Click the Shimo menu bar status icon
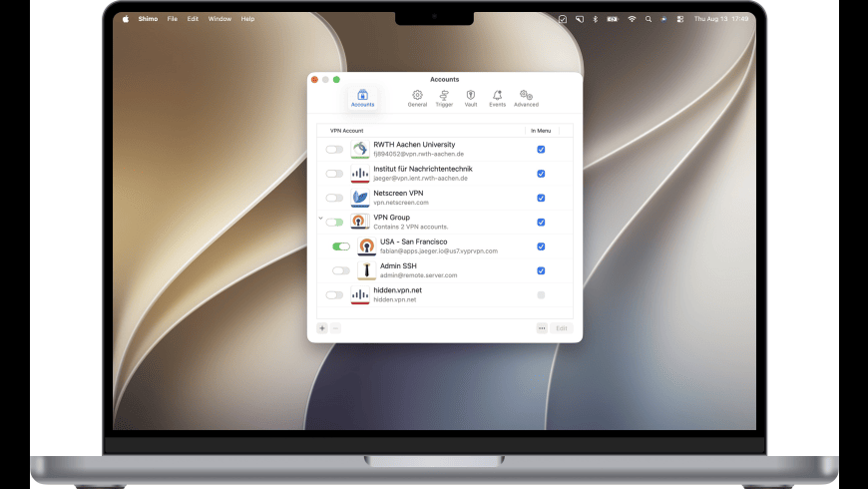Viewport: 868px width, 489px height. tap(579, 19)
